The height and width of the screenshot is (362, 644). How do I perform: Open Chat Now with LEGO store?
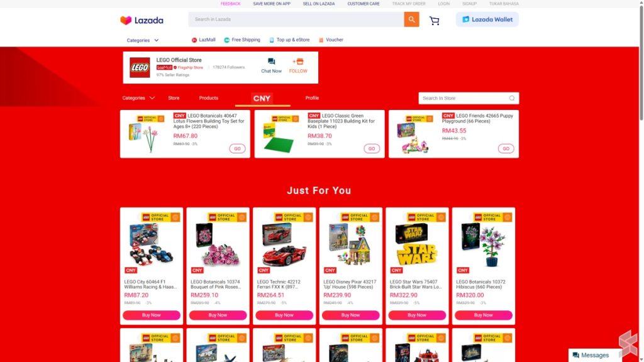(271, 65)
